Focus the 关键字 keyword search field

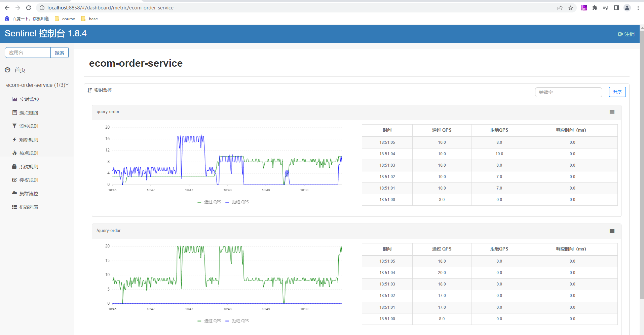(x=568, y=92)
